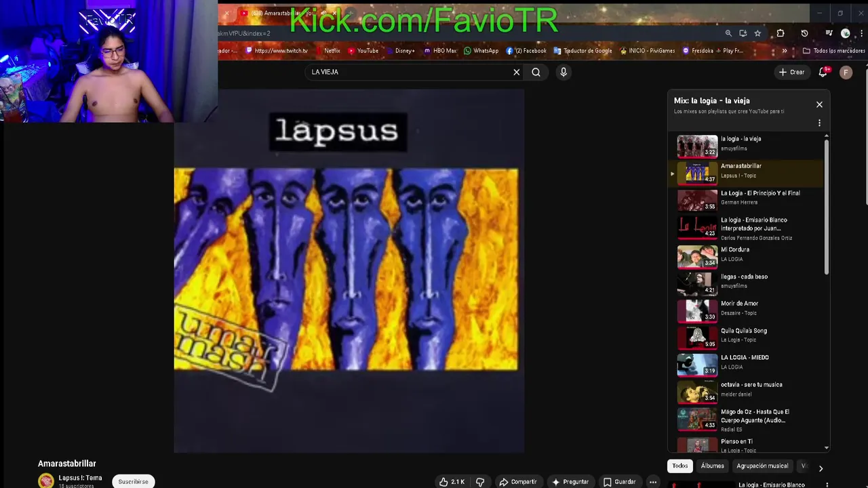Viewport: 868px width, 488px height.
Task: Open the Crear menu
Action: pos(791,72)
